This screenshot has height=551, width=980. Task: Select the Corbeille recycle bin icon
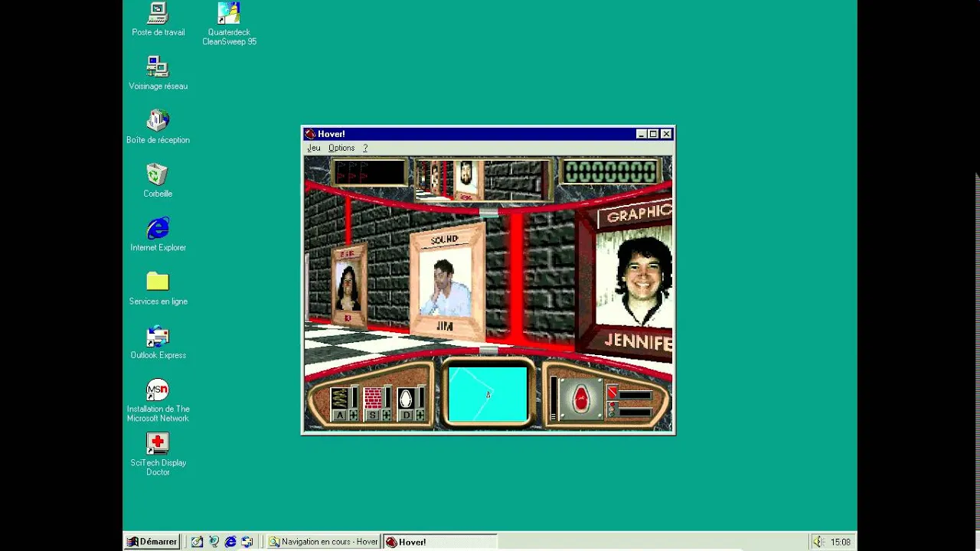click(158, 180)
